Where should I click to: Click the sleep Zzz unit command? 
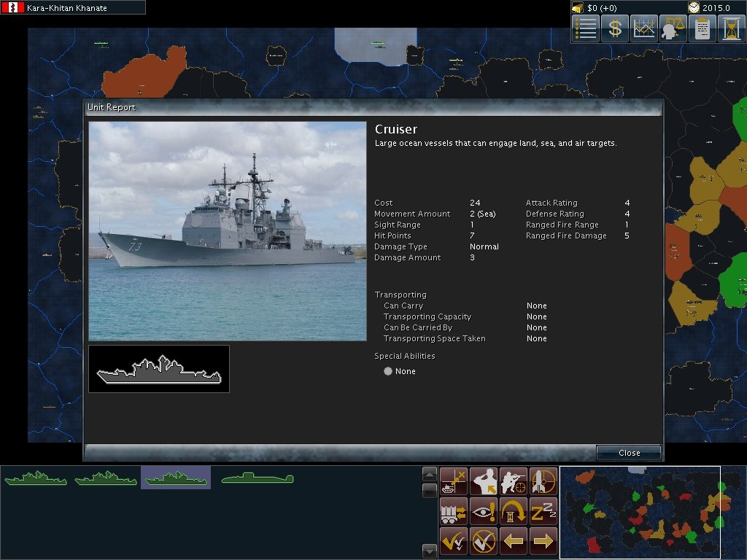point(543,511)
